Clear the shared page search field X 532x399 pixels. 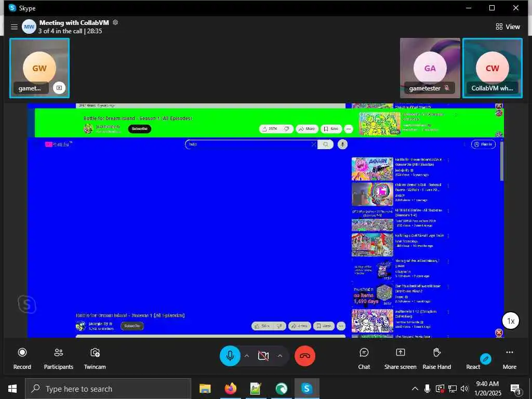(313, 144)
